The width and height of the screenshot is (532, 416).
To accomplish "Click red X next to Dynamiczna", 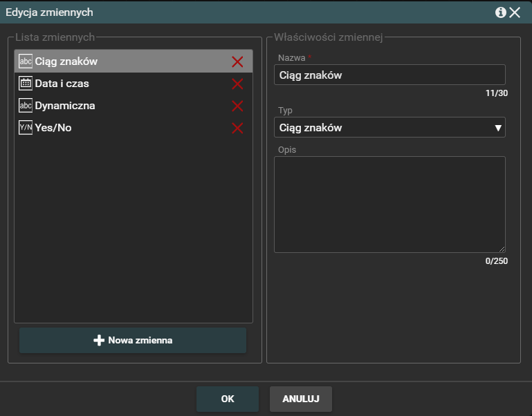I will pos(237,106).
